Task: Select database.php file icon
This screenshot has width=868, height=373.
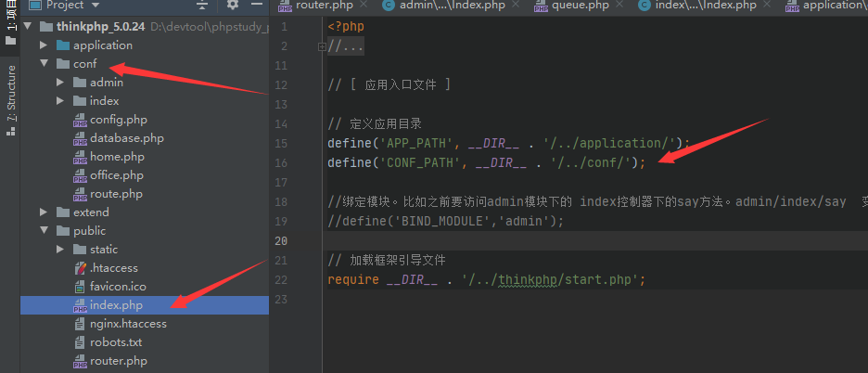Action: tap(81, 138)
